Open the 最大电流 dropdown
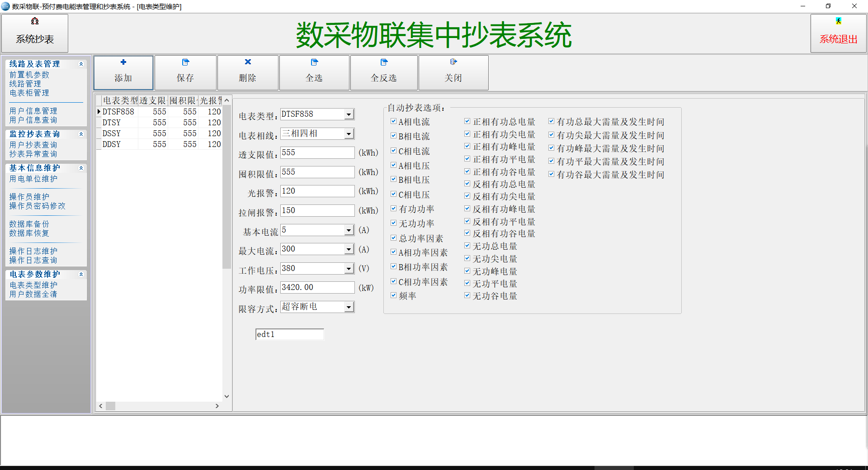The height and width of the screenshot is (470, 868). [349, 249]
